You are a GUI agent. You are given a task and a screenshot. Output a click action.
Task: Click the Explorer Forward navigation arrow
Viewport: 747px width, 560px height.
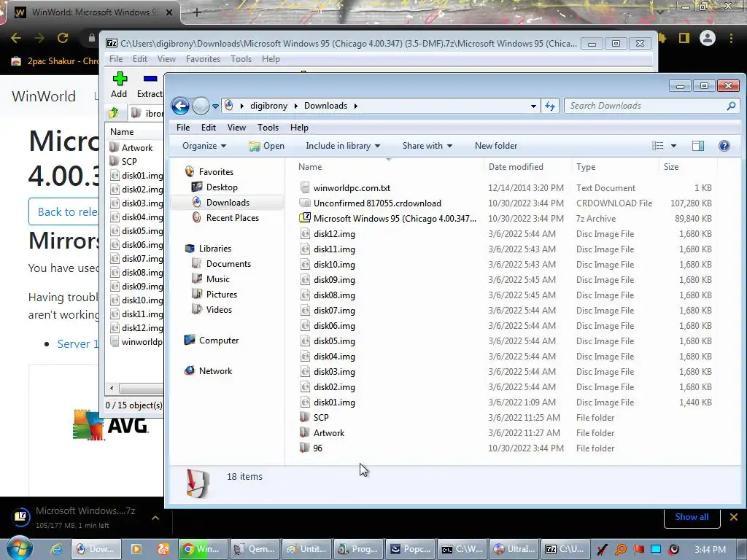pos(201,106)
